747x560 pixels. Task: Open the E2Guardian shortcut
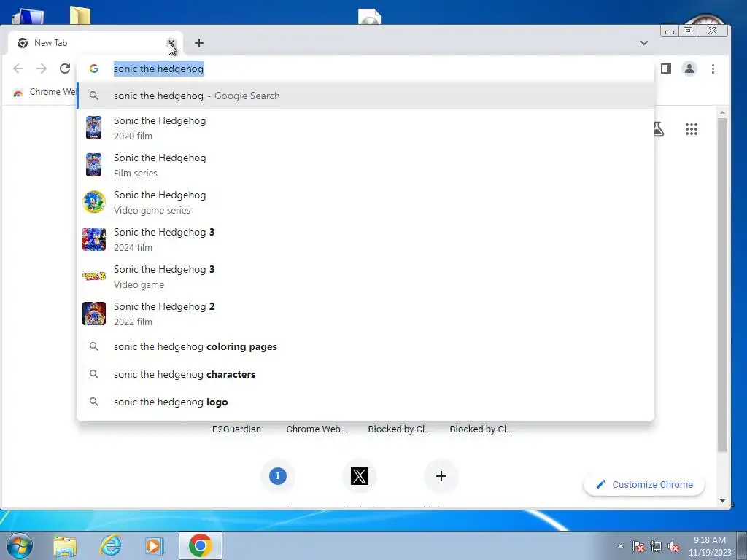[x=237, y=429]
